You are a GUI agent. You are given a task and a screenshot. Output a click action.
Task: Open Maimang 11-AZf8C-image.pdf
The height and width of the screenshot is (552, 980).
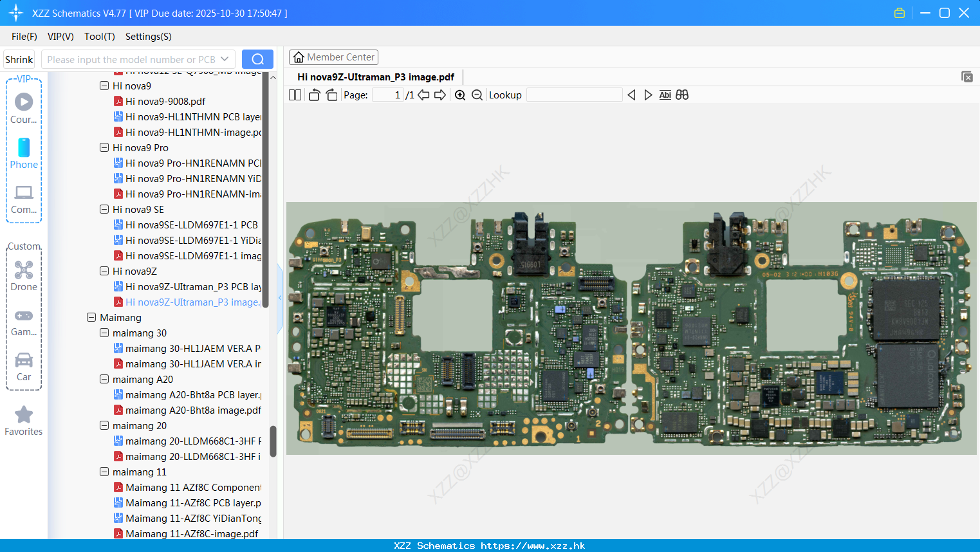click(186, 533)
